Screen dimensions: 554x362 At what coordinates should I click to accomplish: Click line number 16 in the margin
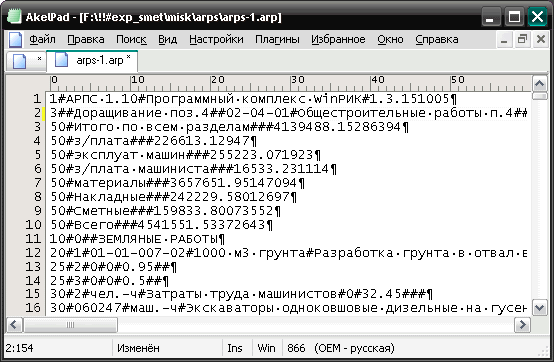[x=33, y=308]
